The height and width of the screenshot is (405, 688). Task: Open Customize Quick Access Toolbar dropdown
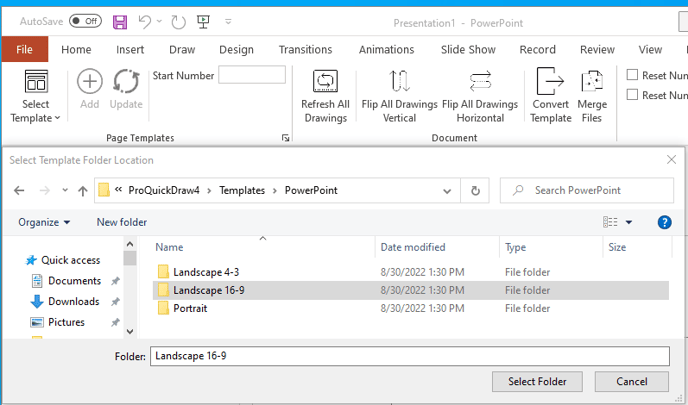(228, 21)
